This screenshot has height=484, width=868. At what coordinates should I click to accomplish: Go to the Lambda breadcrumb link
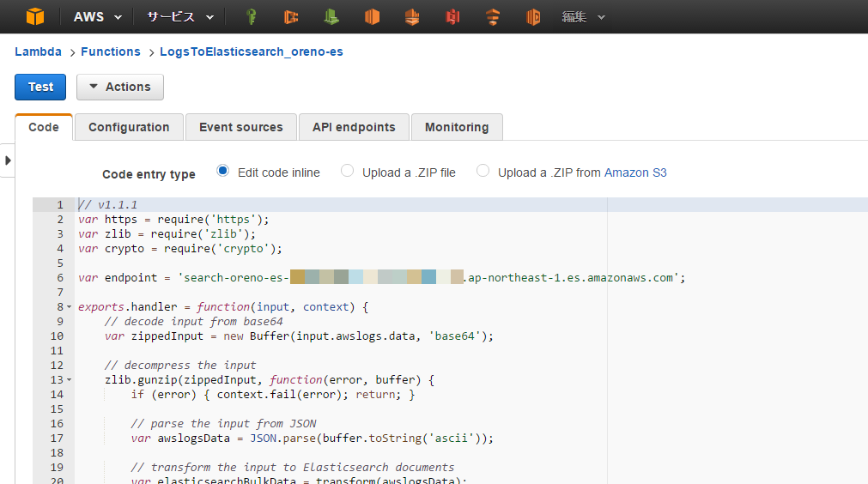point(38,51)
